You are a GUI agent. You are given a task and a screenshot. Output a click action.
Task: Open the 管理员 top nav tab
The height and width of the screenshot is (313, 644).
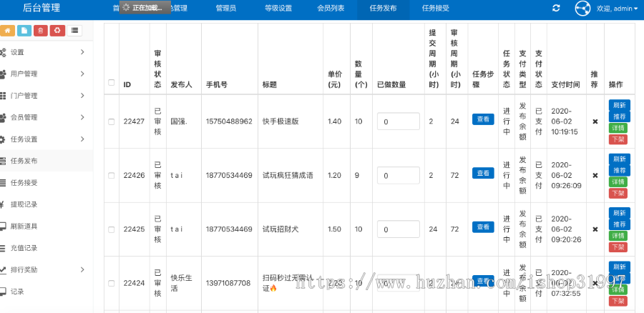[x=226, y=8]
